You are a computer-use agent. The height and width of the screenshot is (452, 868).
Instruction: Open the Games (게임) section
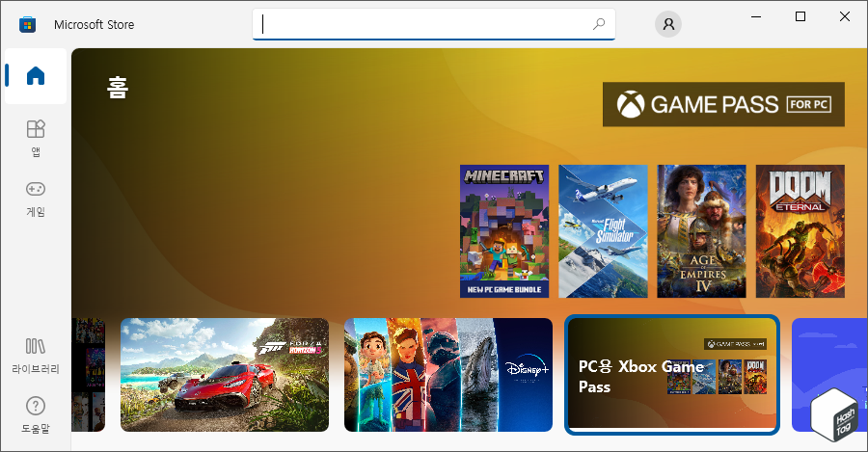(x=36, y=199)
